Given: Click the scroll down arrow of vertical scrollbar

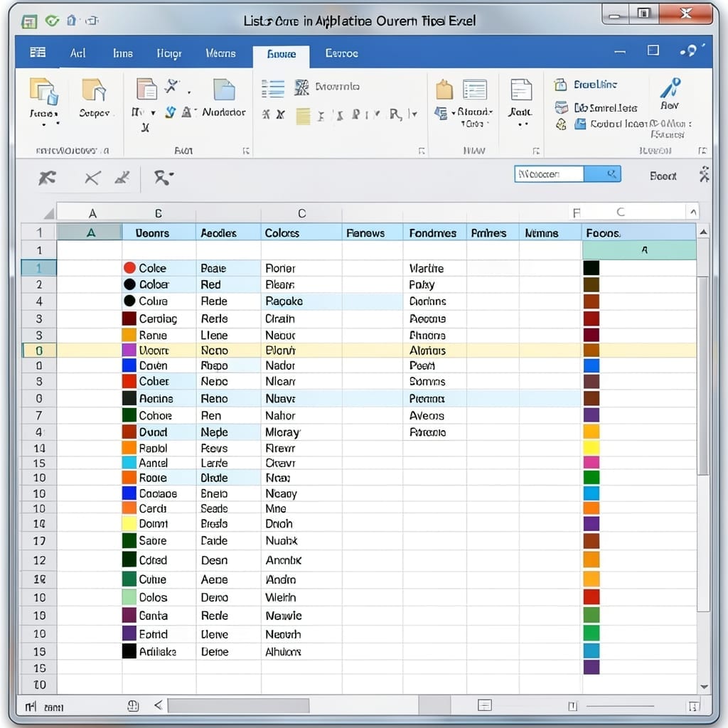Looking at the screenshot, I should (703, 686).
